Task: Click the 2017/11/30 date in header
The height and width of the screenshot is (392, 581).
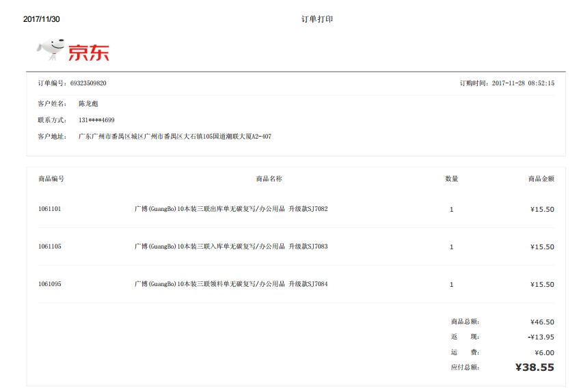Action: (42, 19)
